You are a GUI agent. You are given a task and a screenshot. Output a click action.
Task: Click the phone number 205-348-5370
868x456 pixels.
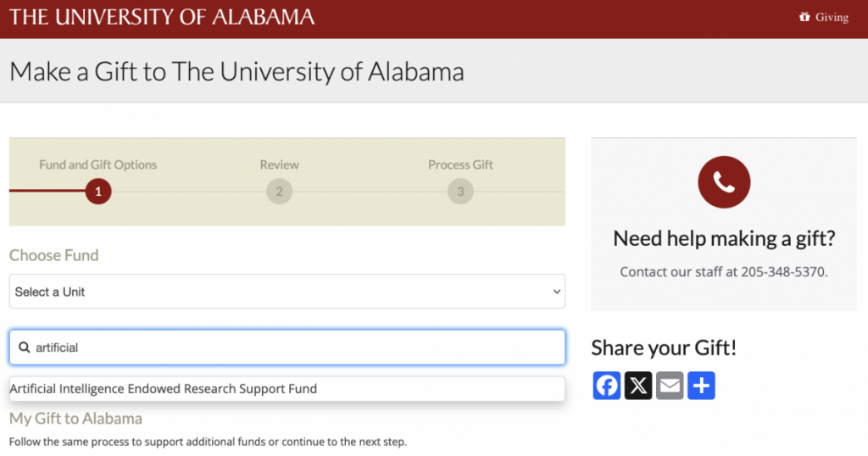(783, 272)
